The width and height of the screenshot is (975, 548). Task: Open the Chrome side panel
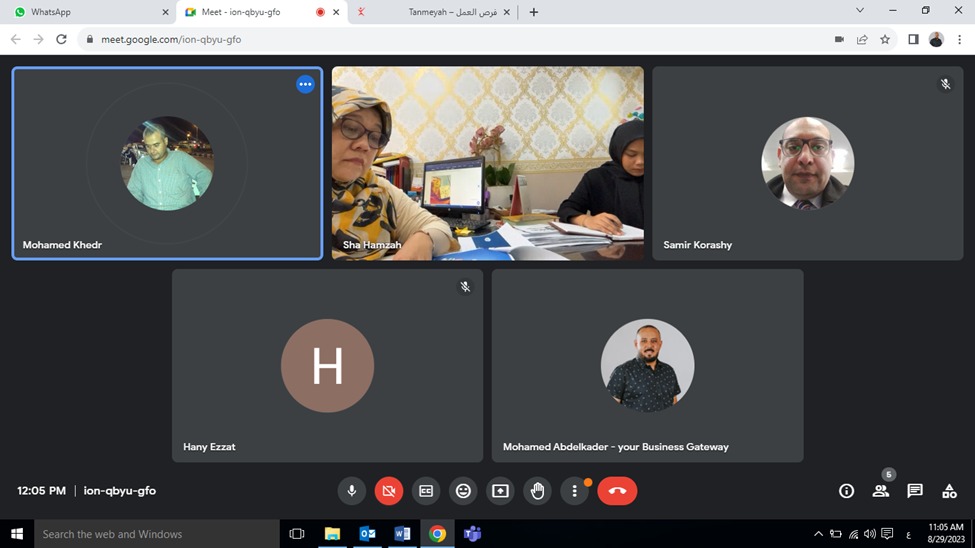(x=913, y=39)
